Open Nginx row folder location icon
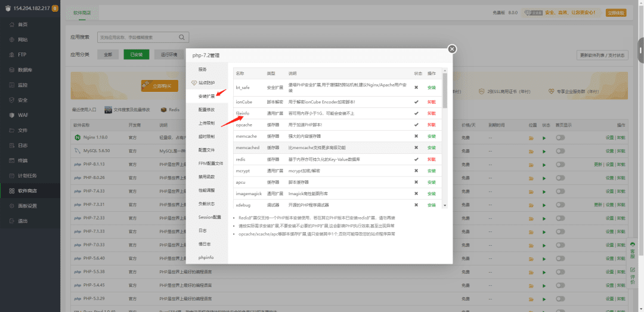 [x=531, y=138]
